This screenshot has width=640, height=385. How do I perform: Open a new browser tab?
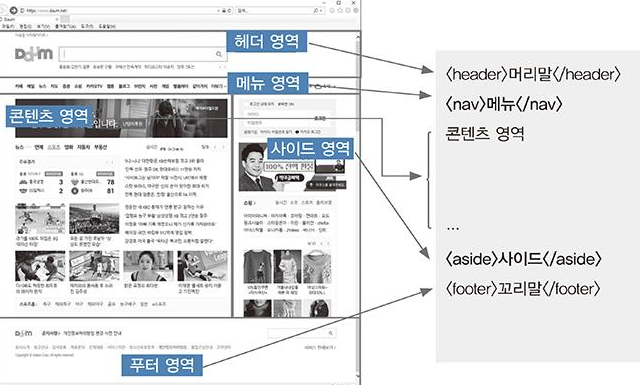point(65,19)
